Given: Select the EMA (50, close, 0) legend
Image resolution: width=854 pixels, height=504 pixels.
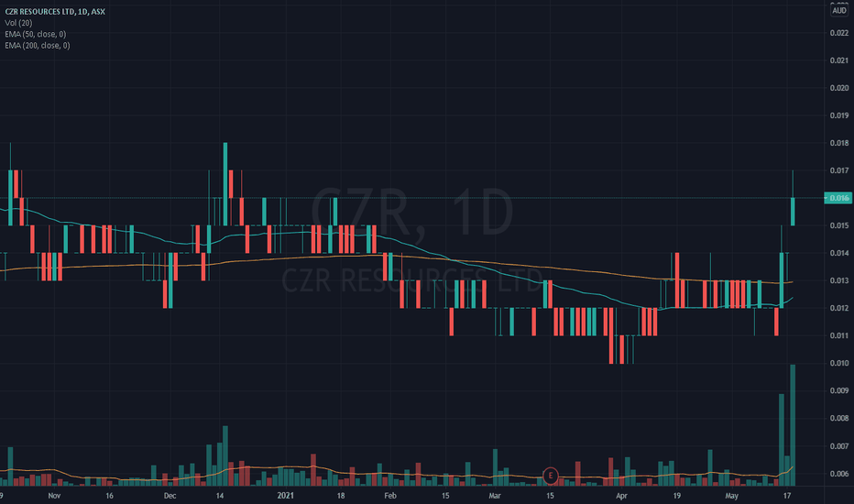Looking at the screenshot, I should 36,34.
